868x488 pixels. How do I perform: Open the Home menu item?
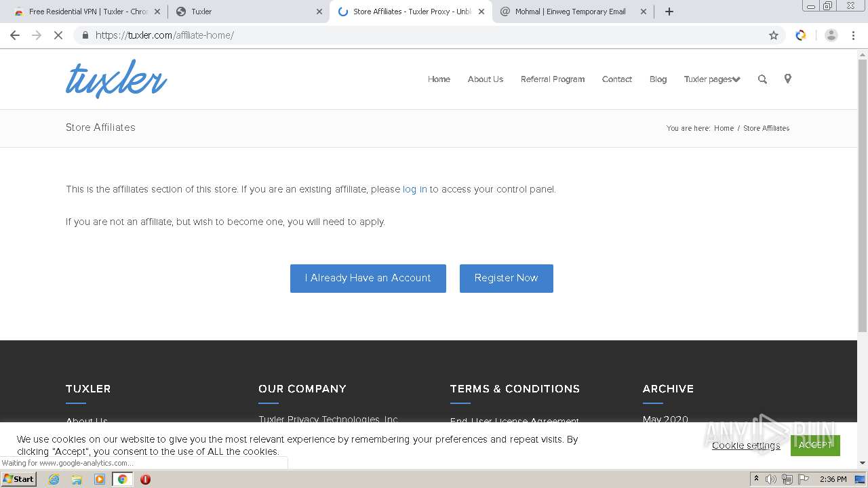(439, 79)
